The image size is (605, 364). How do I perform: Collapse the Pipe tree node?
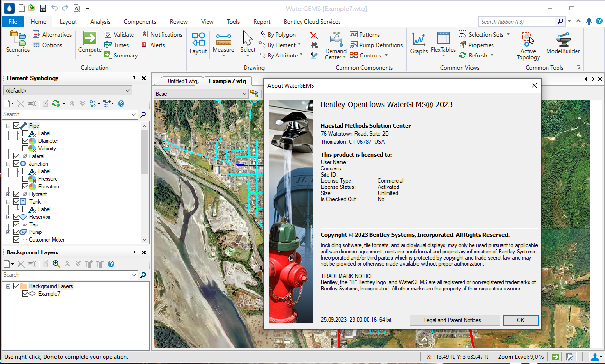(9, 126)
